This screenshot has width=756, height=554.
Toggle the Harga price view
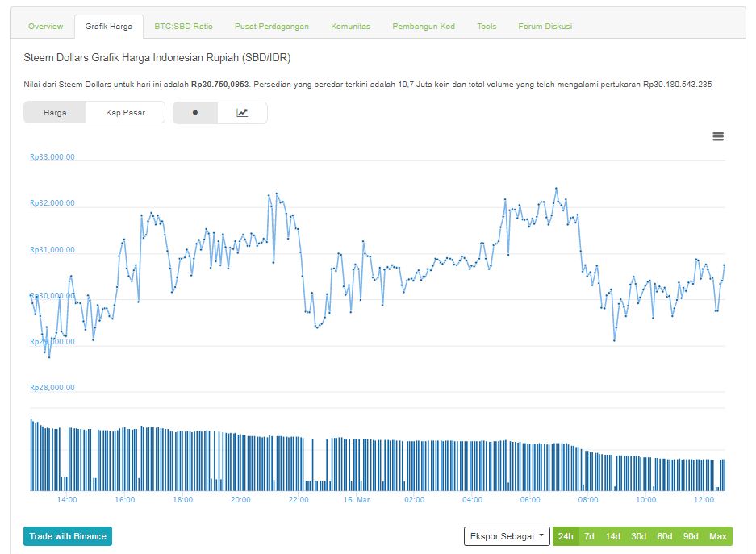click(55, 113)
